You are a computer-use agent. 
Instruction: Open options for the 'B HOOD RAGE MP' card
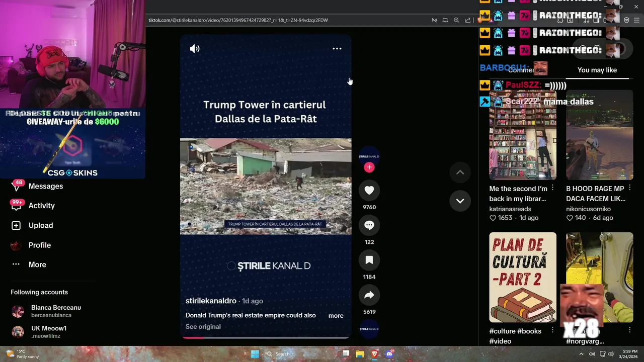point(629,188)
